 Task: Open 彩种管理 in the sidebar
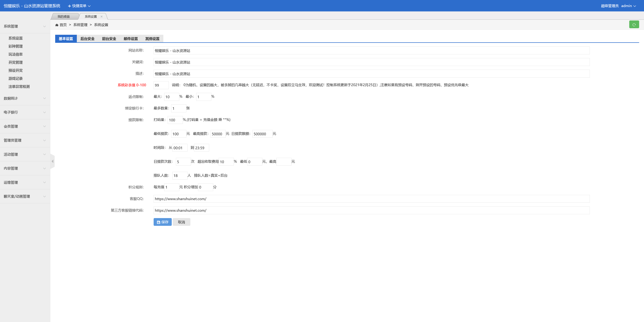[15, 46]
